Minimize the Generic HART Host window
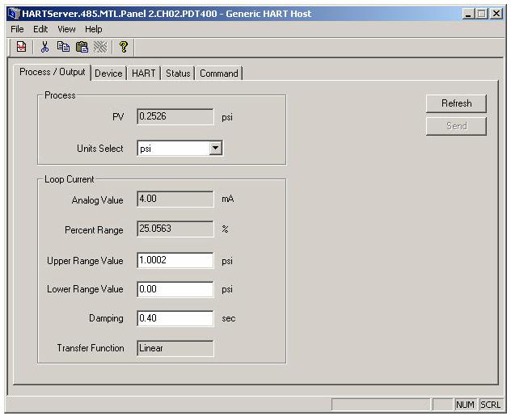The width and height of the screenshot is (511, 420). tap(468, 14)
